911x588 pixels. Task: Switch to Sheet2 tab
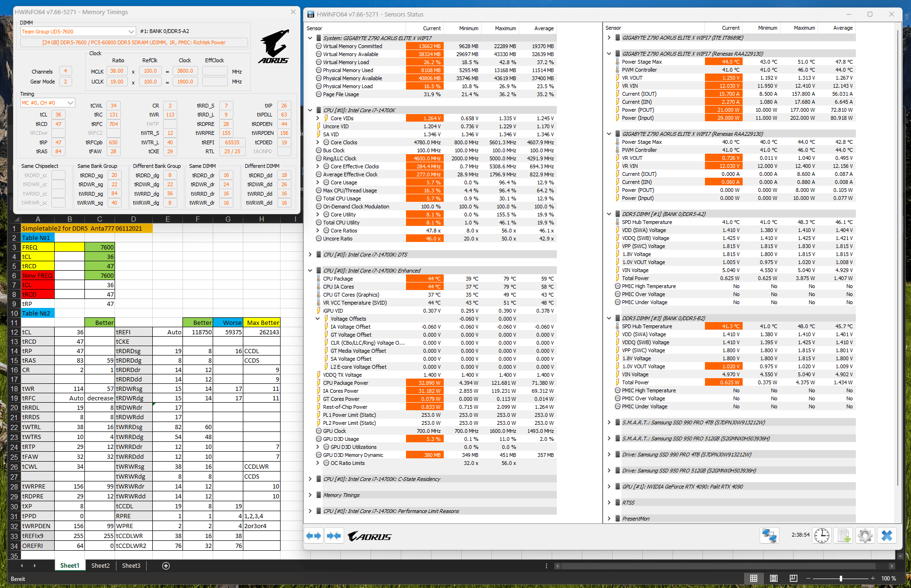coord(100,565)
